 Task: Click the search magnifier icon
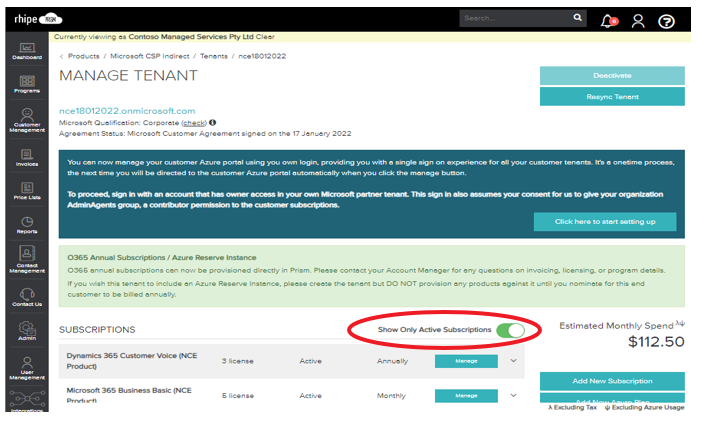pos(578,18)
